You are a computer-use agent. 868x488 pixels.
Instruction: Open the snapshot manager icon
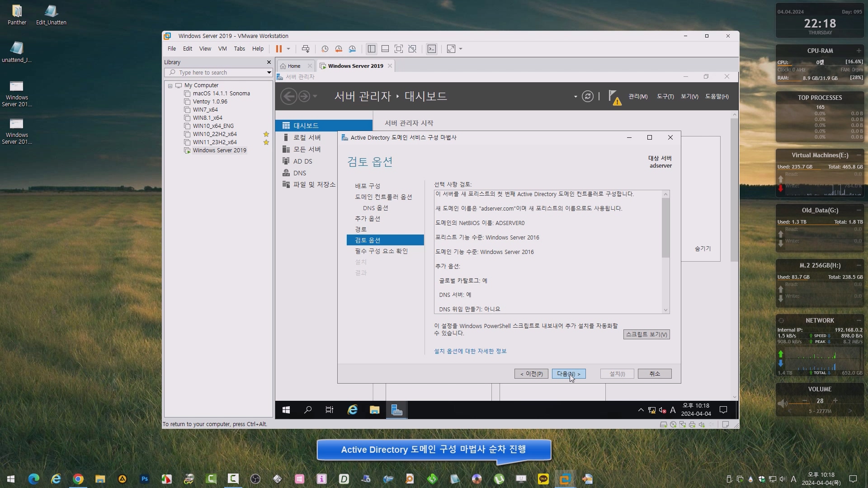[x=352, y=49]
